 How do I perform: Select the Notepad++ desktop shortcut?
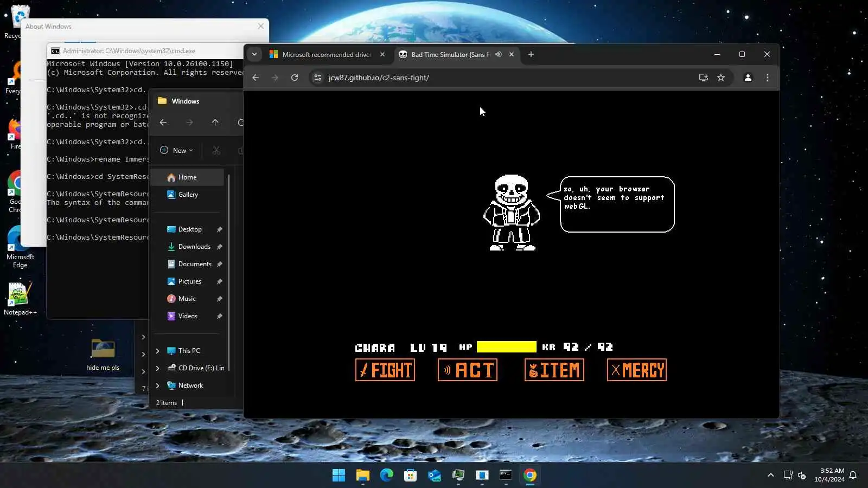(20, 298)
